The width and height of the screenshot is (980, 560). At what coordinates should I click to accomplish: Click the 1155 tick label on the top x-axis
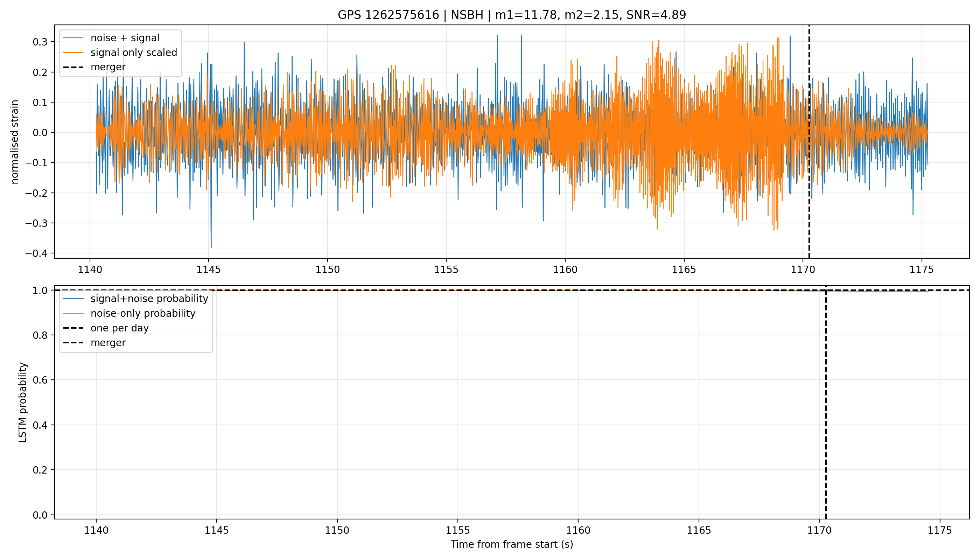(x=446, y=270)
